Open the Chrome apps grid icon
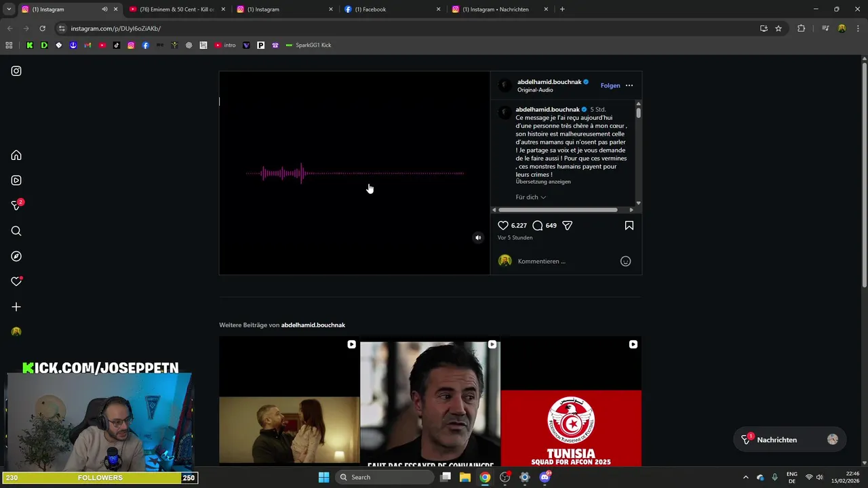868x488 pixels. tap(9, 45)
